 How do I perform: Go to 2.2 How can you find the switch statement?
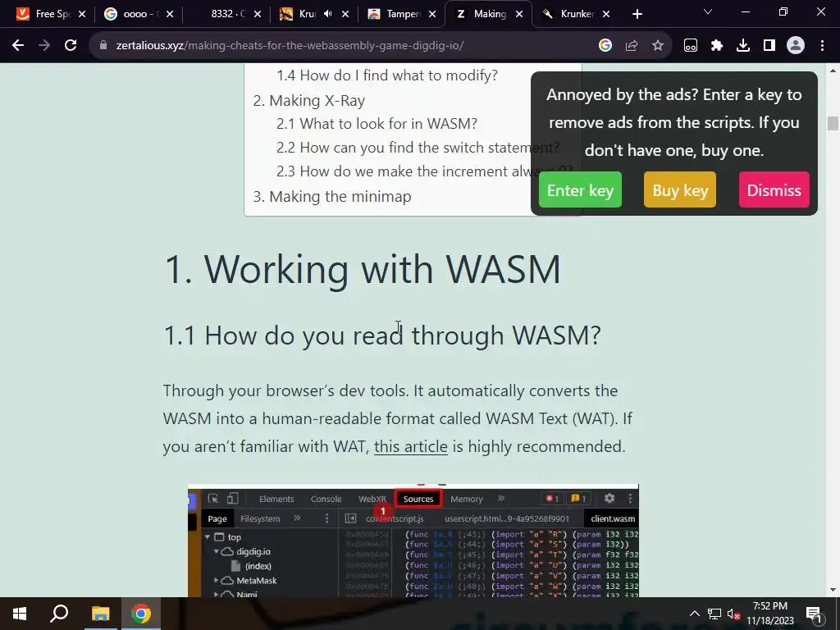(418, 148)
